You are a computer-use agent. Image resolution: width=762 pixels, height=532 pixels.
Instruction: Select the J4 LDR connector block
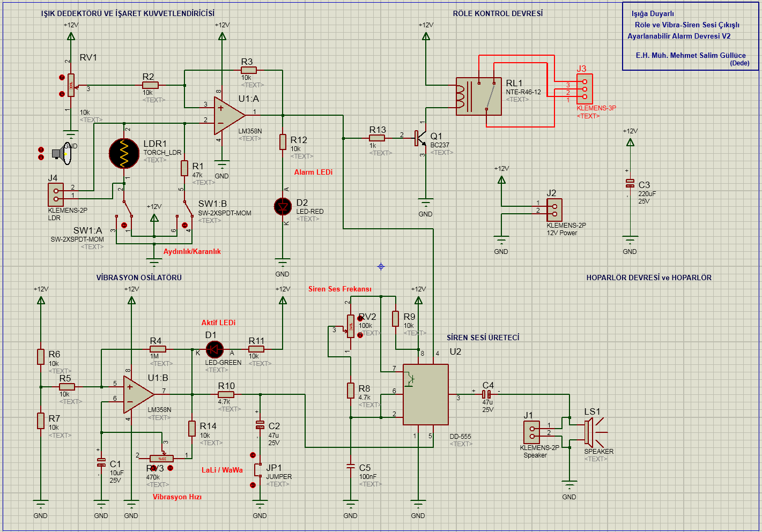56,194
